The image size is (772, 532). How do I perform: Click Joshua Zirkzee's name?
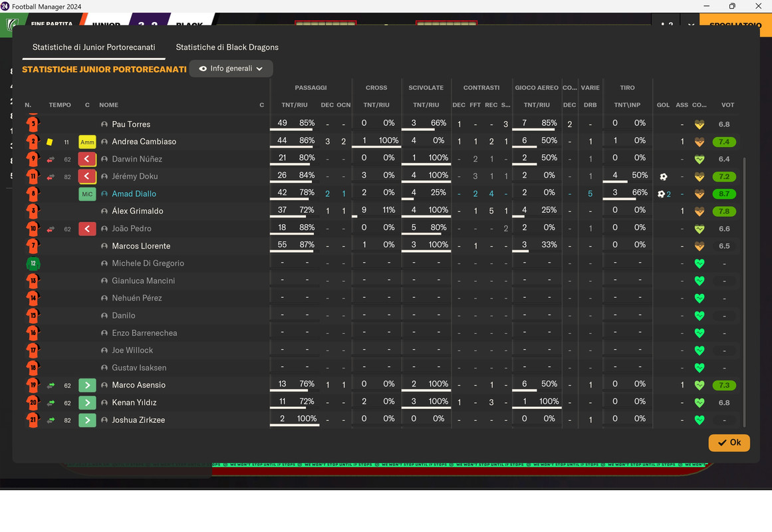[138, 420]
